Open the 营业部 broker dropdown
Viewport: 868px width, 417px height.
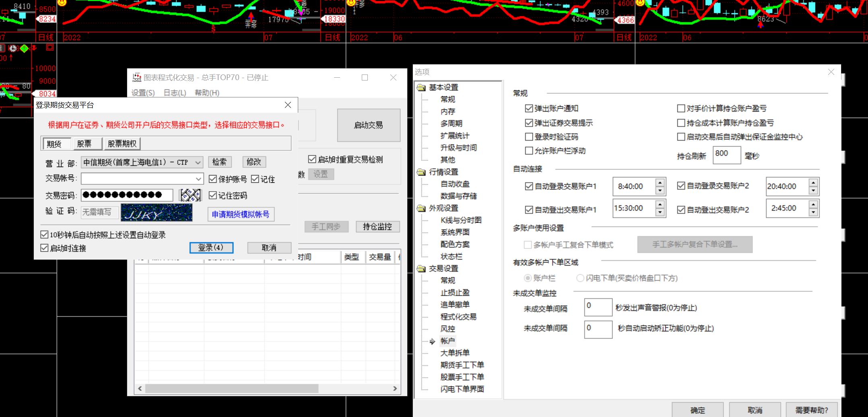pyautogui.click(x=198, y=162)
